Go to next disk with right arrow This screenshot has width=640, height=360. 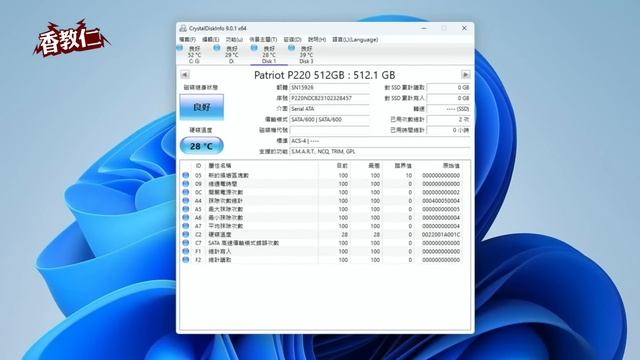465,75
